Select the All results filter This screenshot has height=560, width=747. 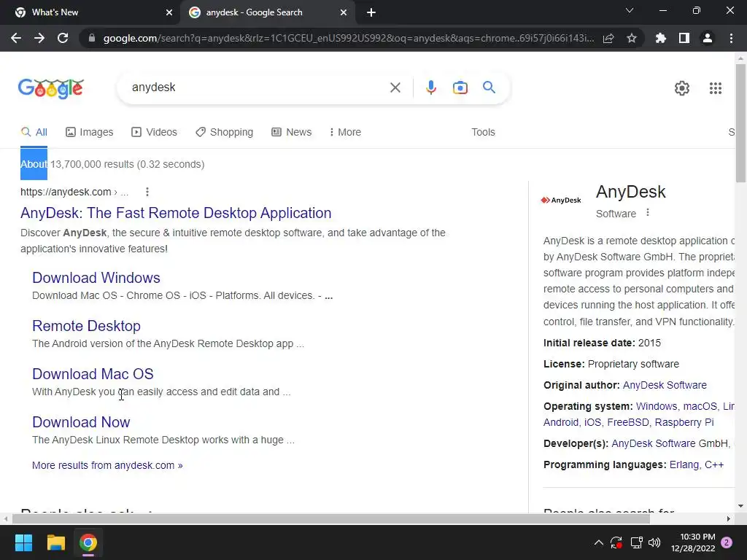click(x=34, y=133)
